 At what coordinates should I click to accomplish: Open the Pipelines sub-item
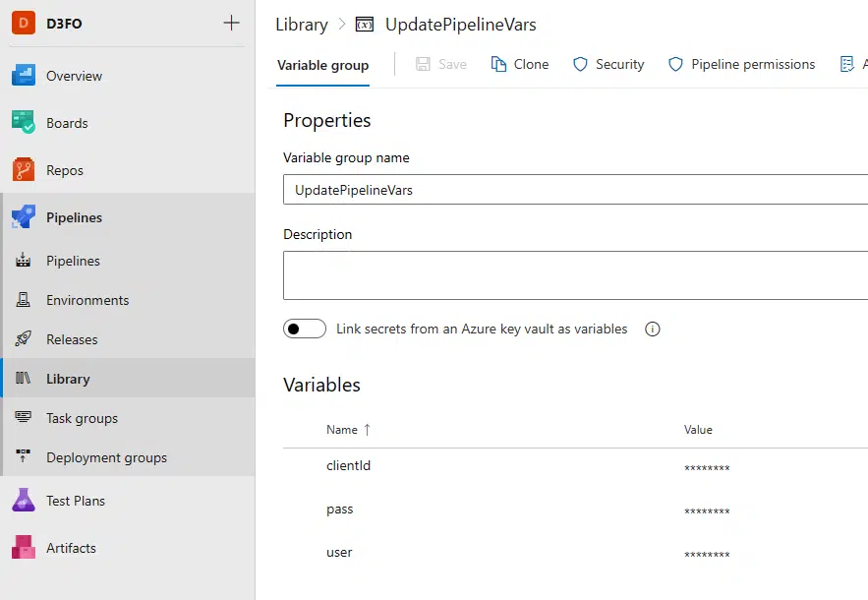pyautogui.click(x=73, y=261)
